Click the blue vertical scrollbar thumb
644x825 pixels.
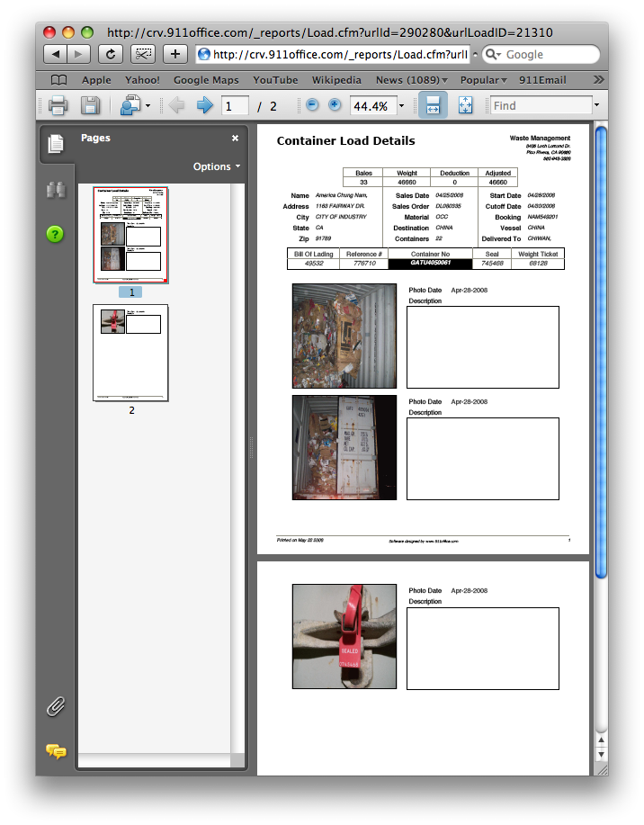click(x=601, y=353)
